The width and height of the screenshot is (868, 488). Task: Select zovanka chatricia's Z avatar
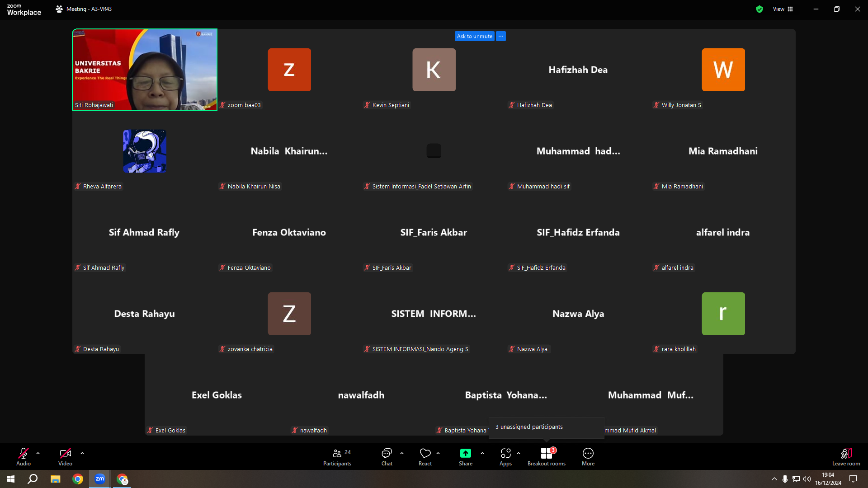click(289, 314)
